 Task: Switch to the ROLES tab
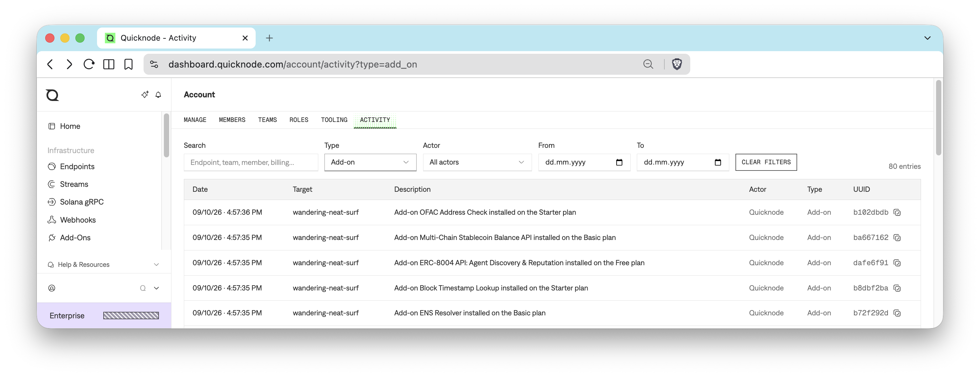coord(299,120)
